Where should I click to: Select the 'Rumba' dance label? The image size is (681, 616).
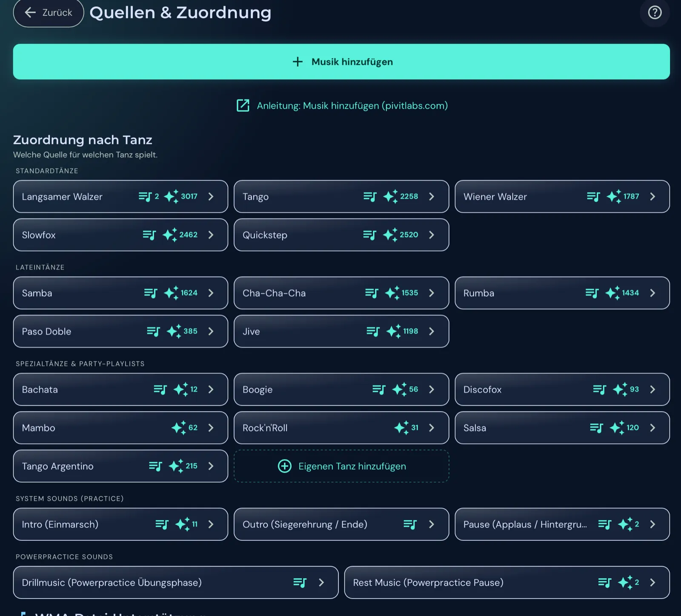(479, 293)
